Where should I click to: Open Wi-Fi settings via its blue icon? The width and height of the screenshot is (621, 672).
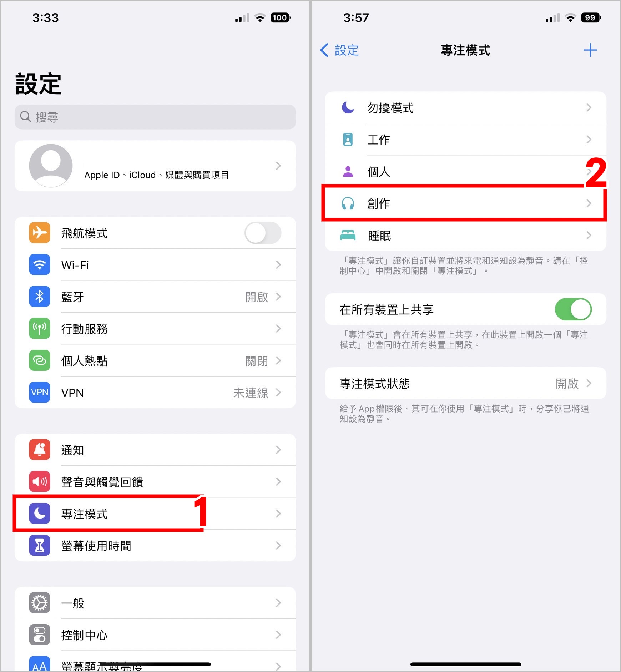tap(40, 265)
